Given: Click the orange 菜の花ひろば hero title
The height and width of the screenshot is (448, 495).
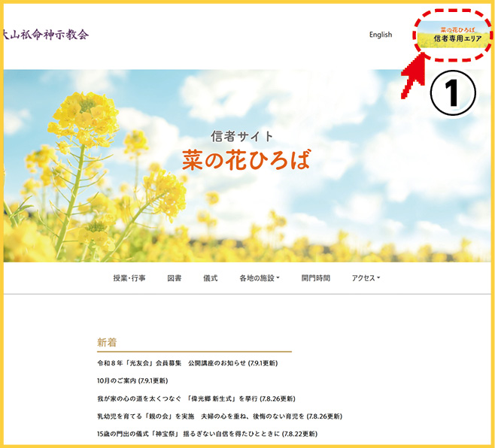Looking at the screenshot, I should [245, 159].
